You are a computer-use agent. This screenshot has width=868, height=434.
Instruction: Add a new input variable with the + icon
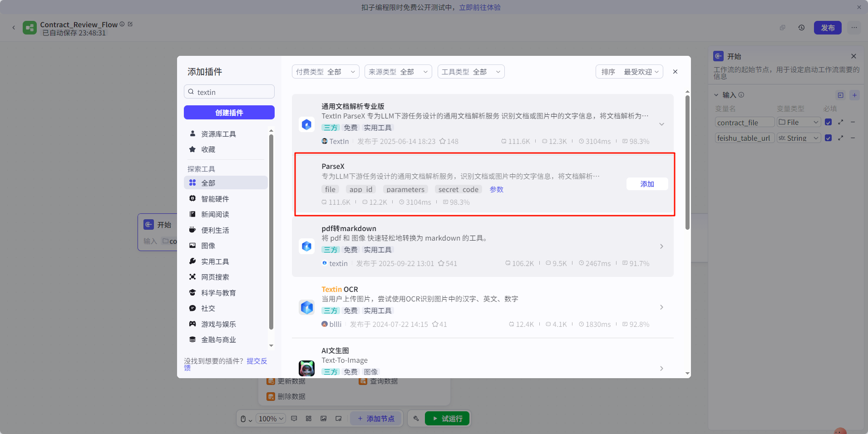(855, 95)
